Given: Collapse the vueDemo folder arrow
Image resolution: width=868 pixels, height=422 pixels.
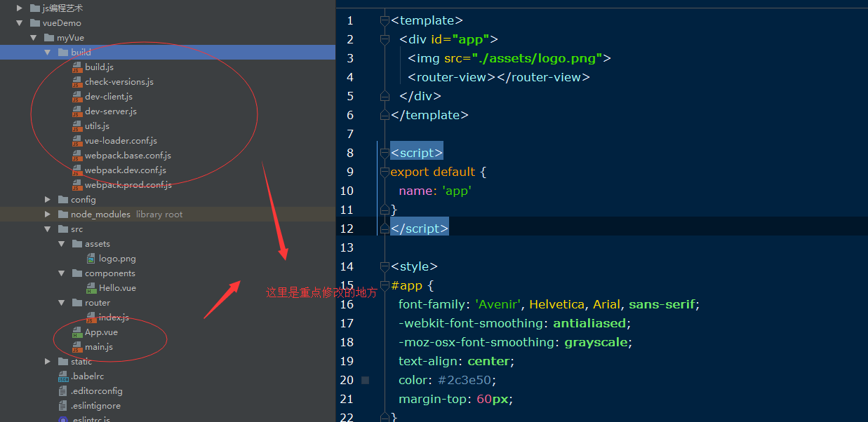Looking at the screenshot, I should [20, 23].
